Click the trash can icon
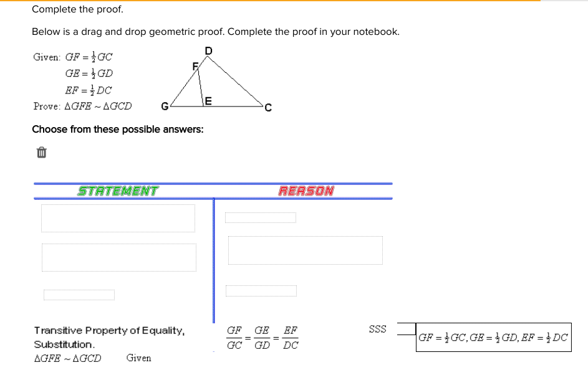The image size is (588, 375). tap(42, 153)
